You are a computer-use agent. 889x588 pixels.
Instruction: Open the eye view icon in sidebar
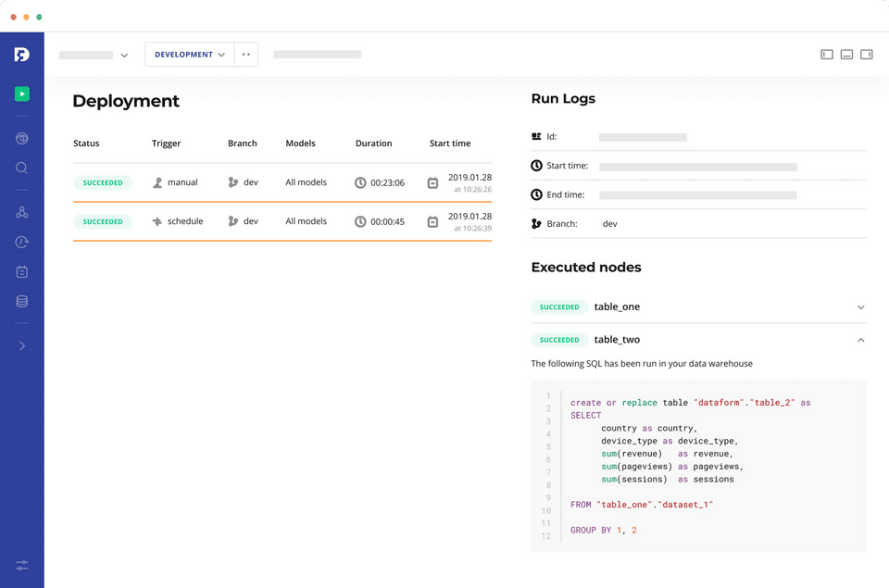click(x=22, y=138)
